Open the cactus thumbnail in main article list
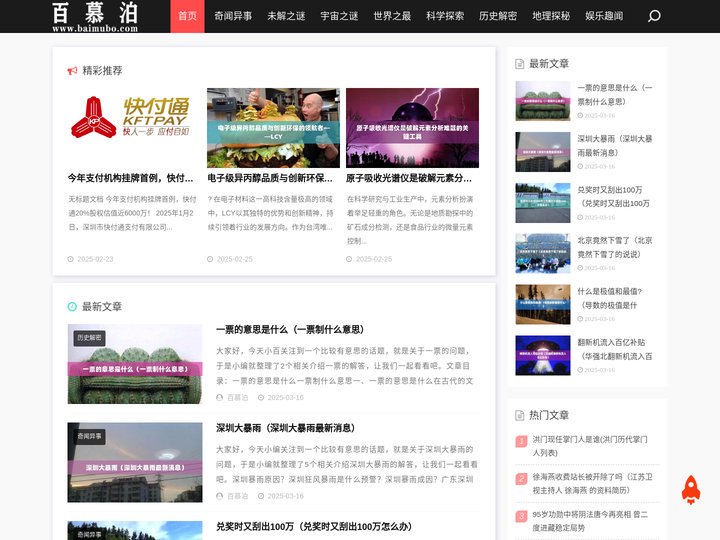 [x=135, y=364]
